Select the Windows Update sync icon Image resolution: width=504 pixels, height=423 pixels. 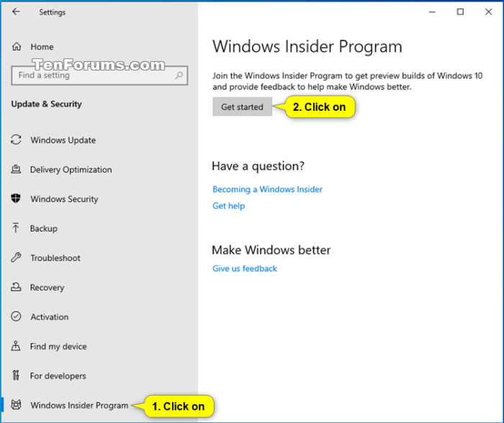[16, 140]
